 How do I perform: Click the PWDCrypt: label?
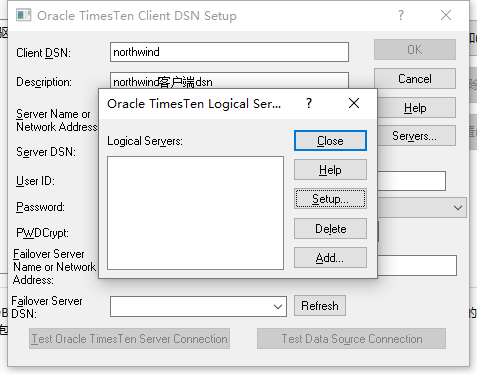(x=42, y=233)
